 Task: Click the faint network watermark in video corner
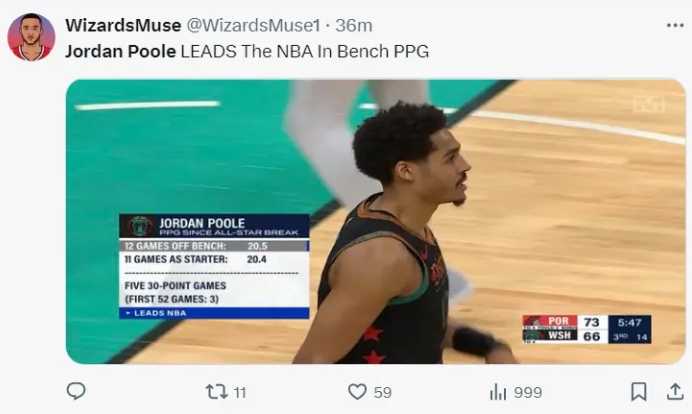649,104
